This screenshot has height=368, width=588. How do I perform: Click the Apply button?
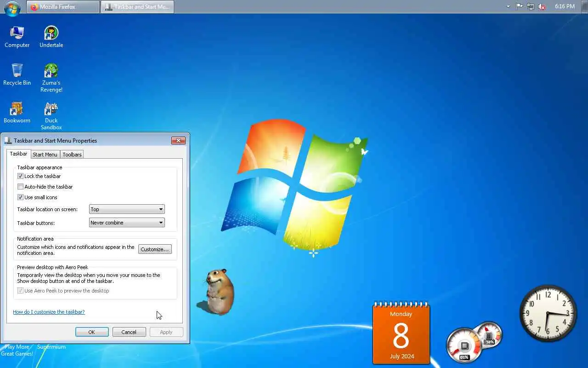166,332
